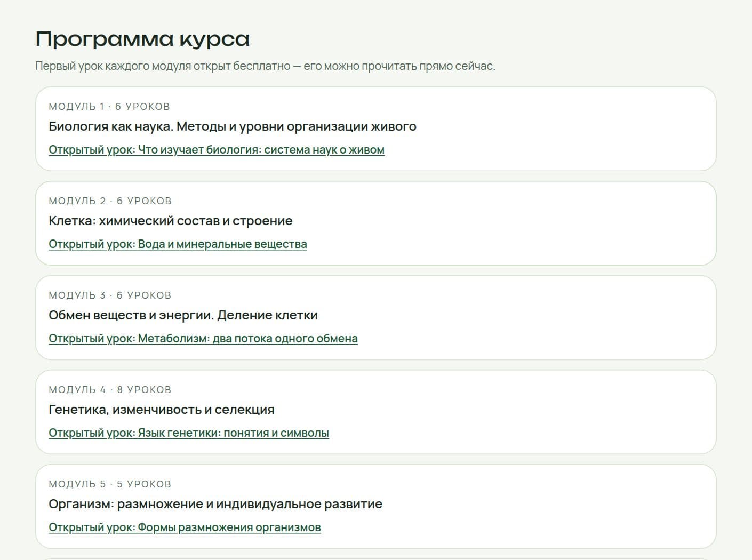Click the label 'МОДУЛЬ 4 · 8 УРОКОВ'
Screen dimensions: 752x560
pyautogui.click(x=110, y=390)
